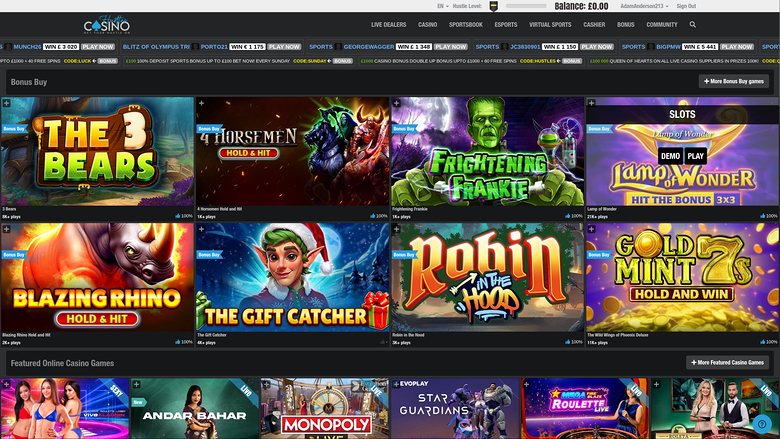Click the Sign Out link

coord(686,6)
